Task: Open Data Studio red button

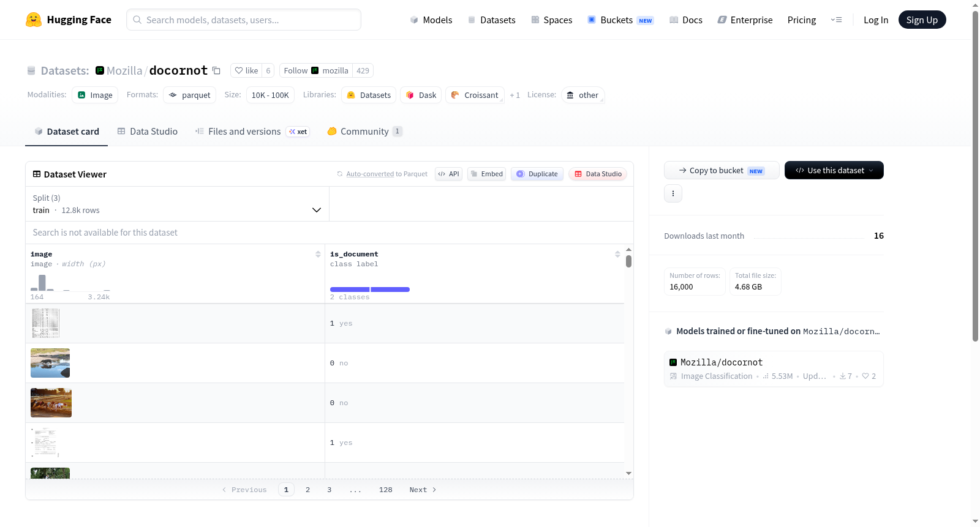Action: (598, 174)
